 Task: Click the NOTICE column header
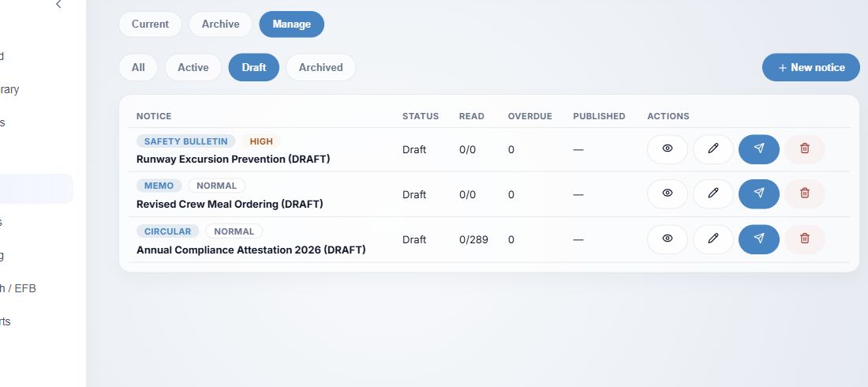point(154,116)
